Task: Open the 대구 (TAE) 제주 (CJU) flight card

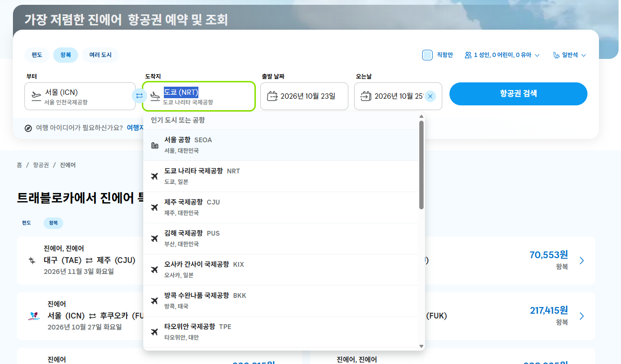Action: [80, 261]
